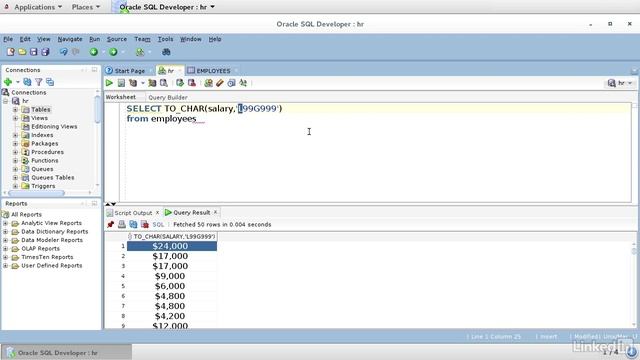Open the Source menu
Image resolution: width=640 pixels, height=360 pixels.
pyautogui.click(x=117, y=39)
